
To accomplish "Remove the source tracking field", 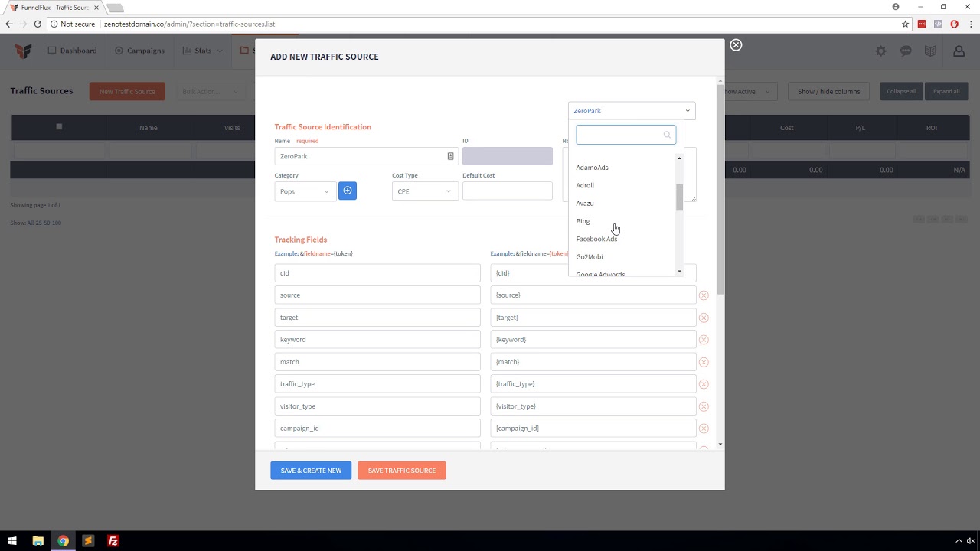I will pyautogui.click(x=704, y=295).
